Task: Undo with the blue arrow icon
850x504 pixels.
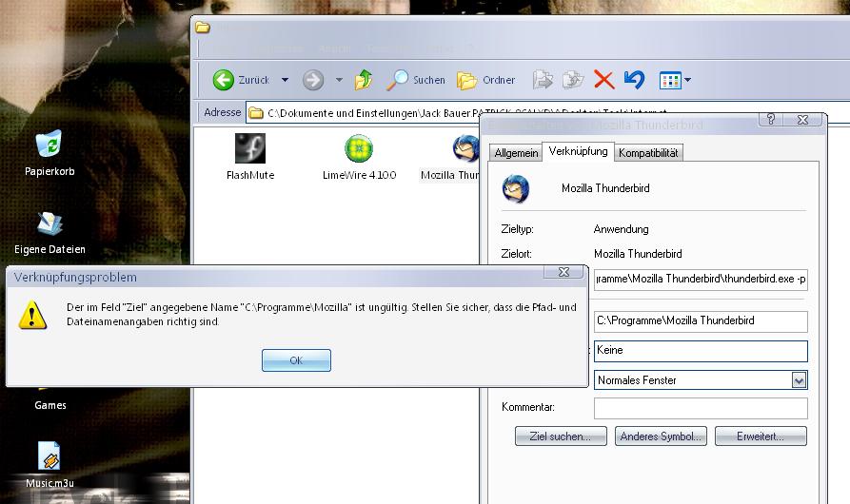Action: tap(634, 80)
